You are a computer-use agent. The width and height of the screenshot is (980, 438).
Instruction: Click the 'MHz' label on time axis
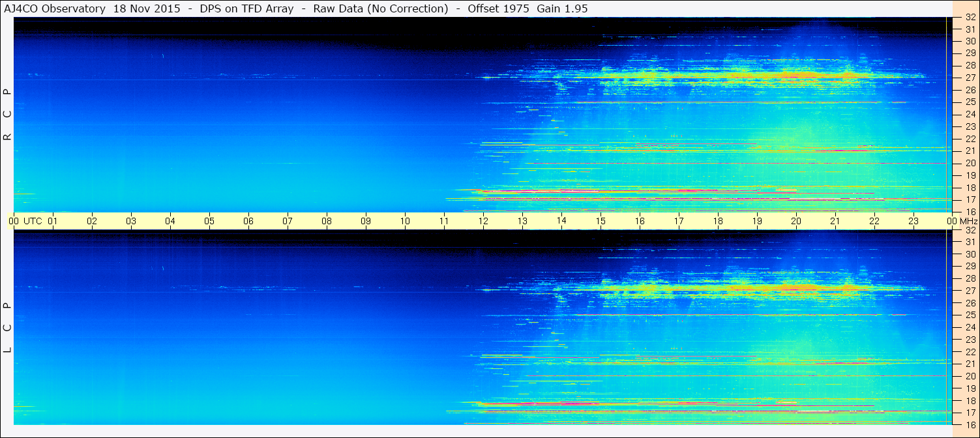click(x=969, y=221)
